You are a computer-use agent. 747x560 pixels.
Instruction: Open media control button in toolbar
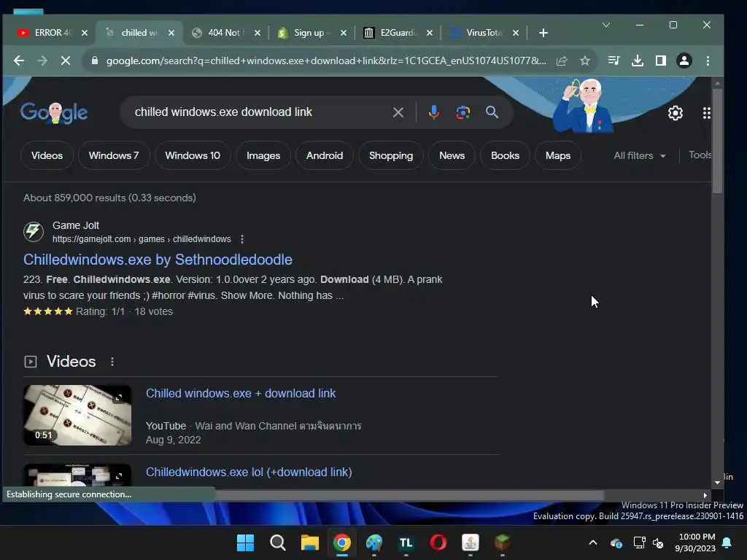coord(614,61)
